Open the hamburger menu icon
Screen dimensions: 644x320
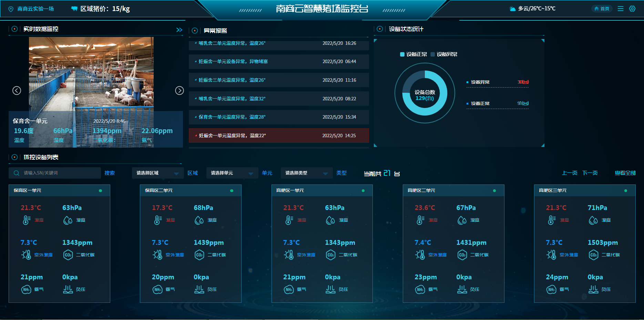(620, 9)
